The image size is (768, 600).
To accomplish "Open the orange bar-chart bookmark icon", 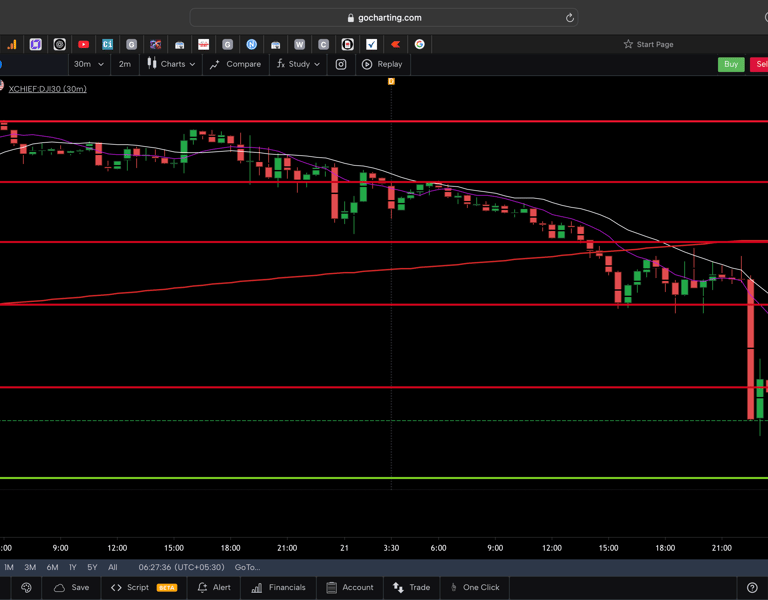I will [12, 45].
